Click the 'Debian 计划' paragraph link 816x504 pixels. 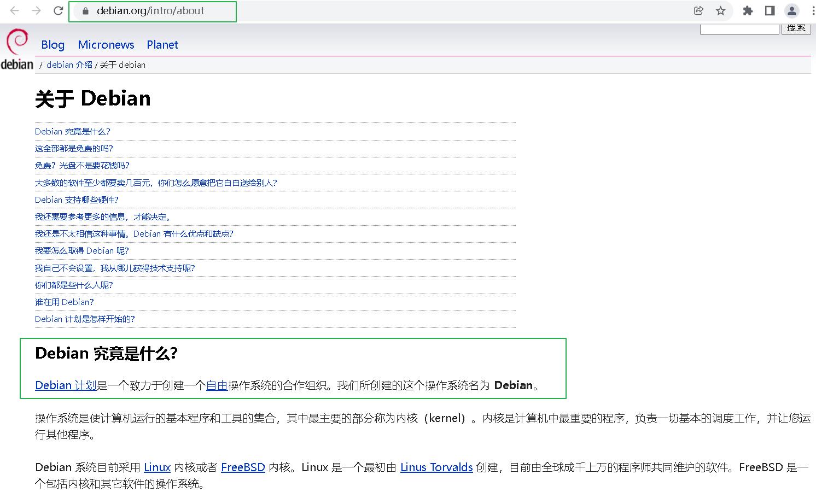point(66,385)
